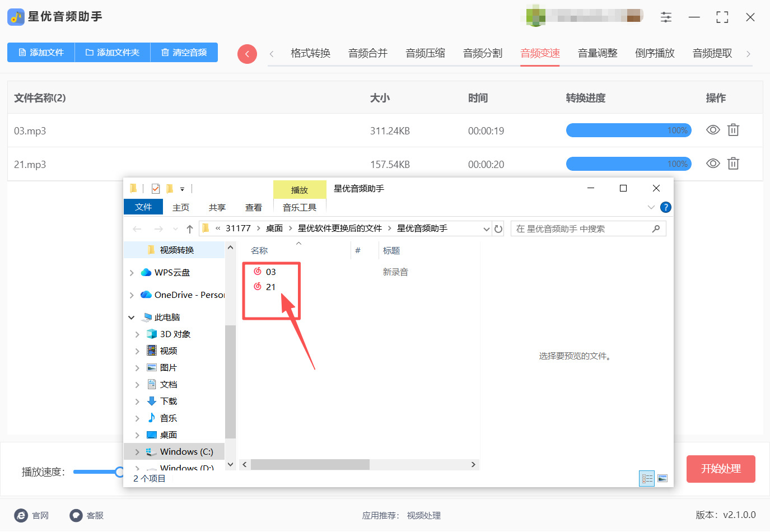Screen dimensions: 770x532
Task: Click the Explorer forward navigation arrow
Action: 158,228
